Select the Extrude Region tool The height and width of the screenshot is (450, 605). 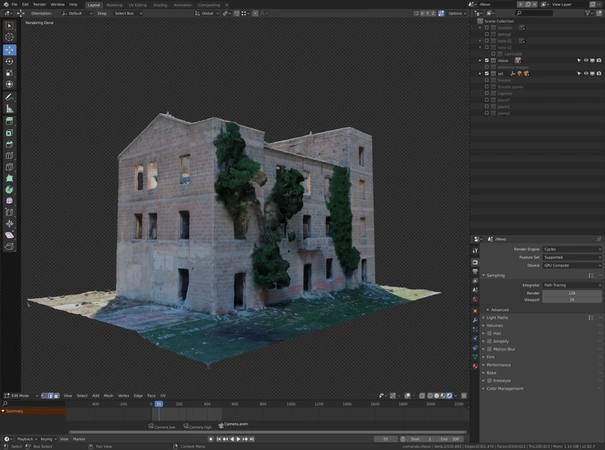(x=9, y=121)
